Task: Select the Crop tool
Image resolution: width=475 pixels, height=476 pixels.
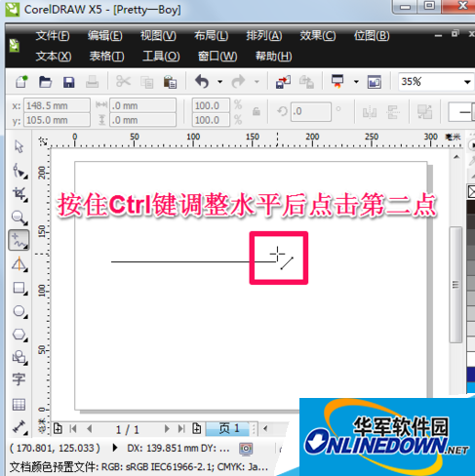Action: point(20,194)
